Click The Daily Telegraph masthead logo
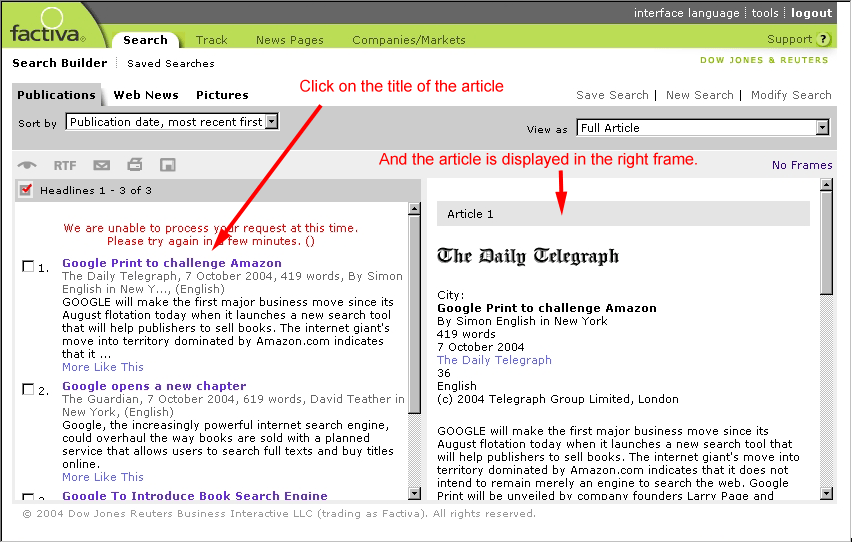Image resolution: width=852 pixels, height=542 pixels. (x=528, y=256)
